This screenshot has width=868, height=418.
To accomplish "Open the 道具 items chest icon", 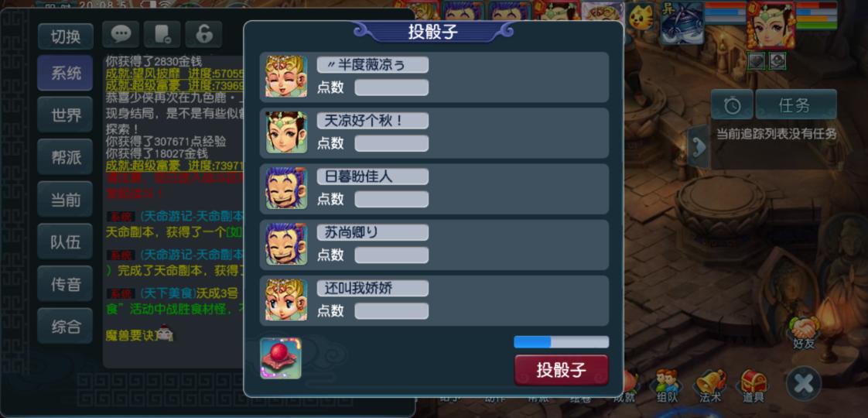I will (754, 386).
